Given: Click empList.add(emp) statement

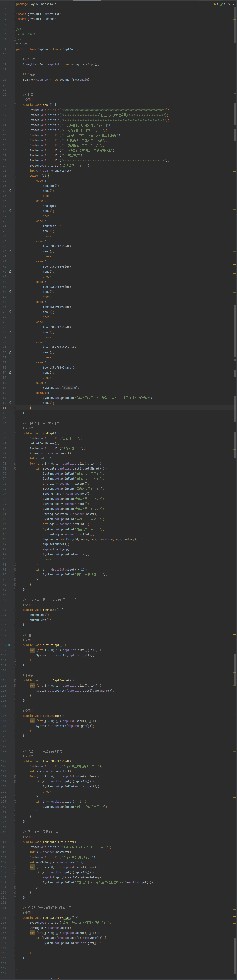Looking at the screenshot, I should (x=57, y=549).
